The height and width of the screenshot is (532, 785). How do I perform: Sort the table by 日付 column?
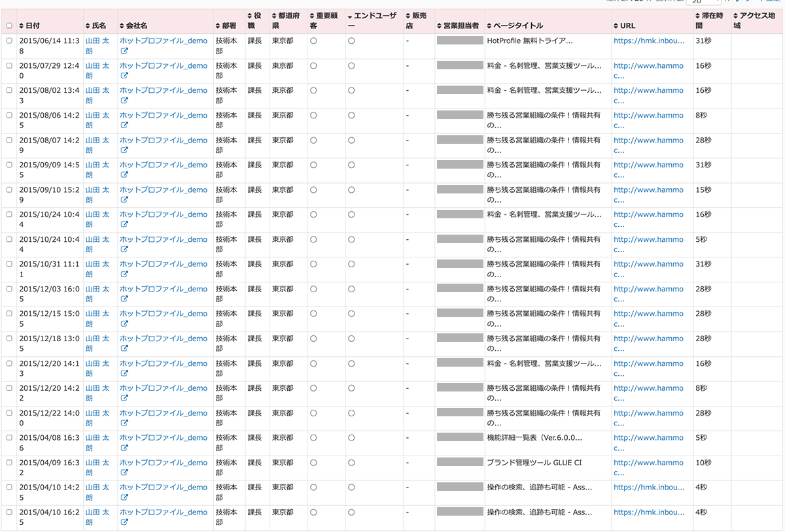pyautogui.click(x=29, y=25)
